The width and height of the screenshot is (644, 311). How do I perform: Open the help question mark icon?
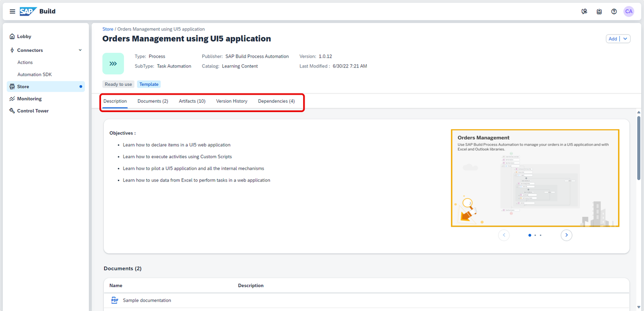614,12
